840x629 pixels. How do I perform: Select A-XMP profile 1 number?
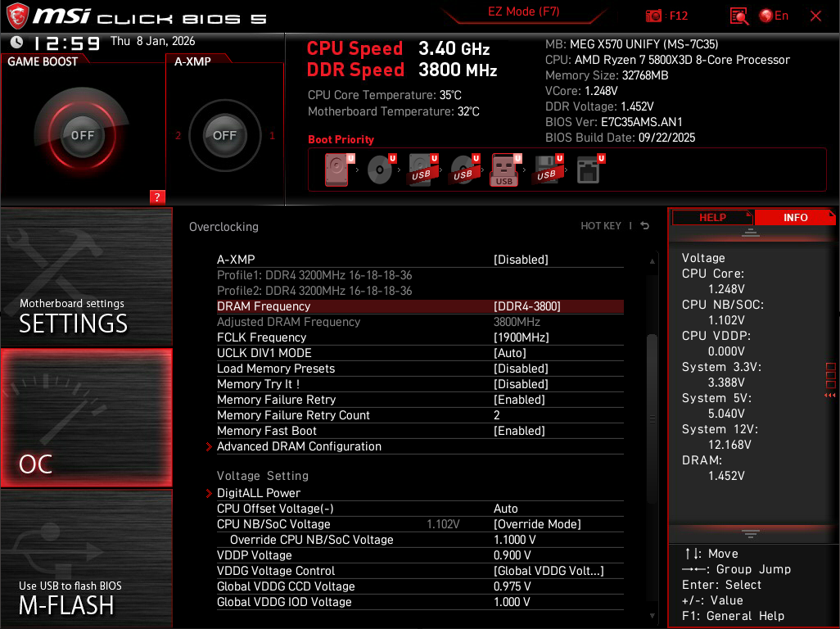272,136
